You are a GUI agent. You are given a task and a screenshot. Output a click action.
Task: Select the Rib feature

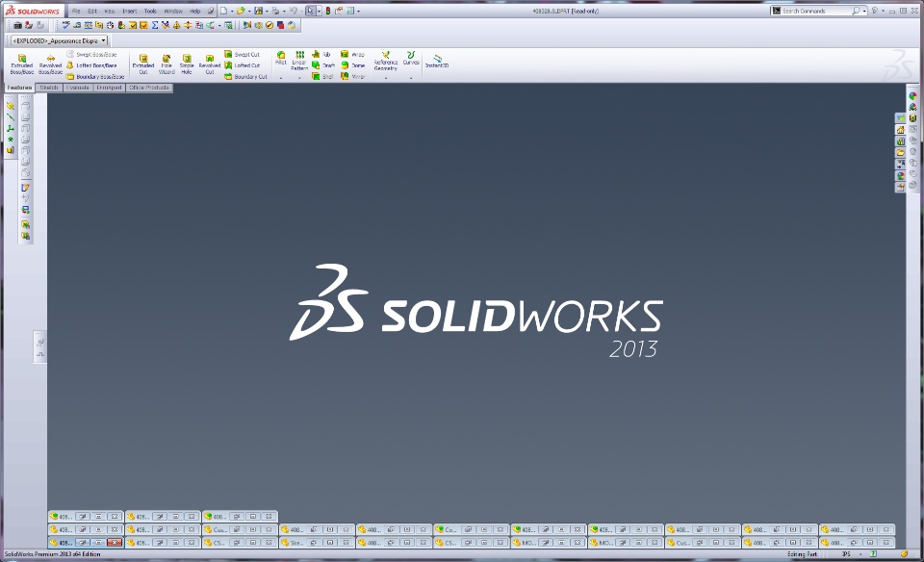pyautogui.click(x=321, y=54)
